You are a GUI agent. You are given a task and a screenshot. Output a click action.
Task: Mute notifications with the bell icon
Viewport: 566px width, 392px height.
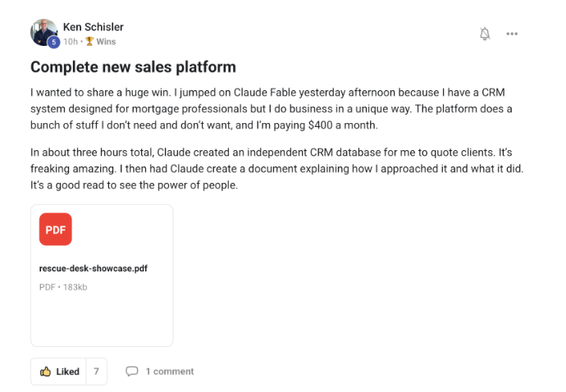point(485,34)
